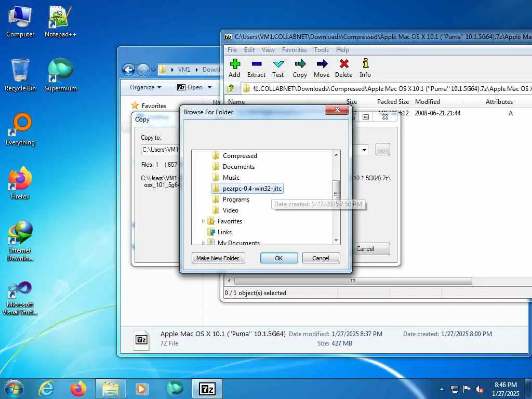
Task: Choose the Move tool in 7-Zip toolbar
Action: tap(322, 68)
